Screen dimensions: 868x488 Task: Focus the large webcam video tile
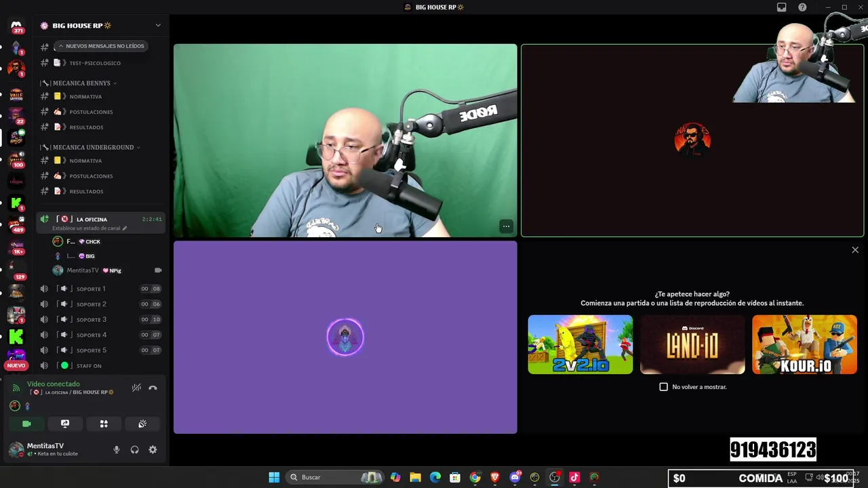(345, 140)
